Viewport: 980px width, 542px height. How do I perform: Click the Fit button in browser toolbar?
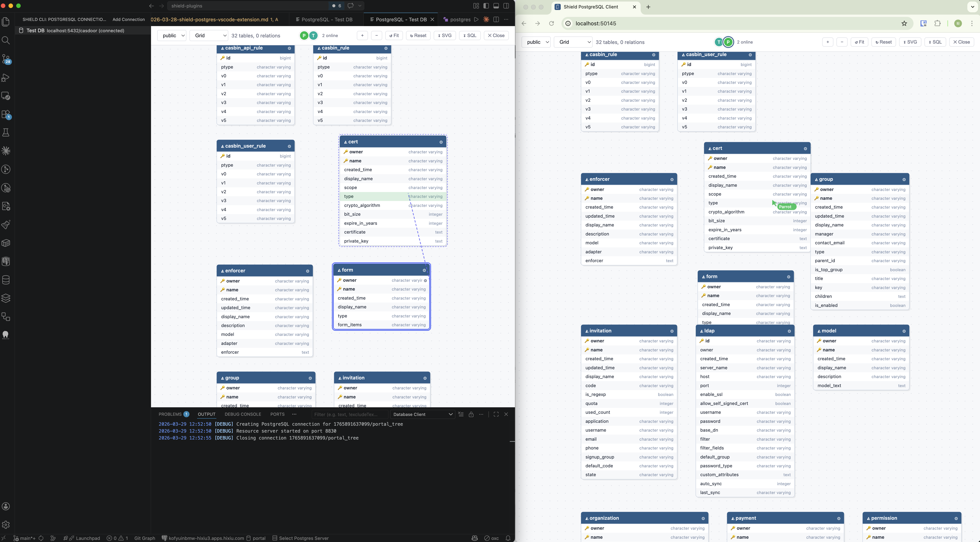[859, 42]
